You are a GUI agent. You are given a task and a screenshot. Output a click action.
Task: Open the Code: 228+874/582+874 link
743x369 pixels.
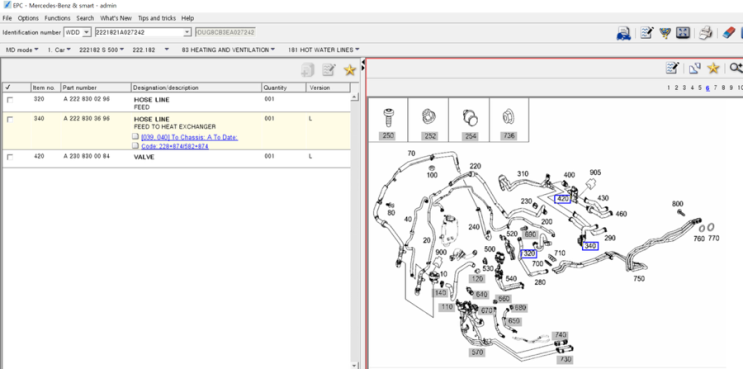tap(174, 146)
